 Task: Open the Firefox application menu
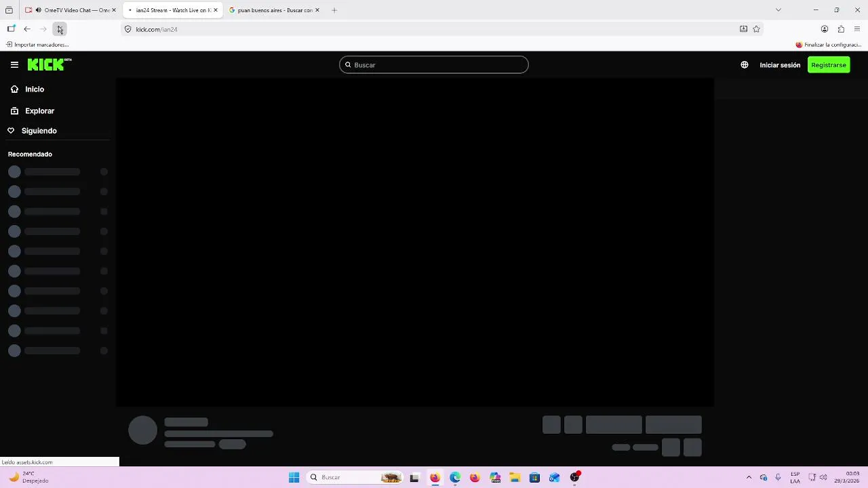click(857, 29)
